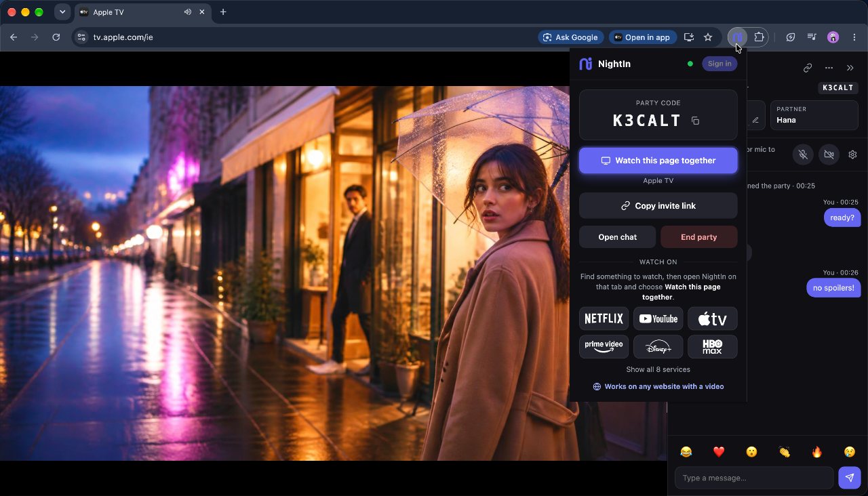The width and height of the screenshot is (868, 496).
Task: Click the 'no spoilers!' chat bubble
Action: coord(833,288)
